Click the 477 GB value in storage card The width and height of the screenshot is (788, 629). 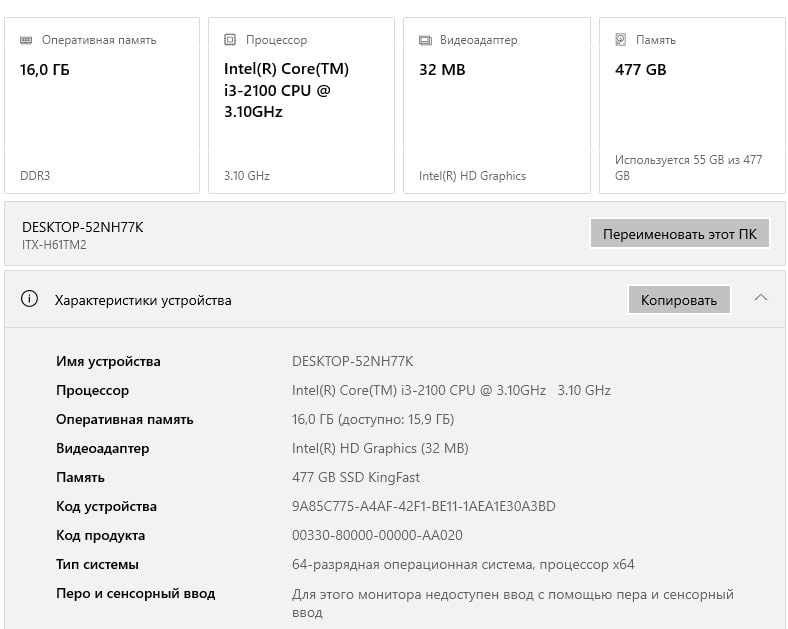[x=641, y=70]
